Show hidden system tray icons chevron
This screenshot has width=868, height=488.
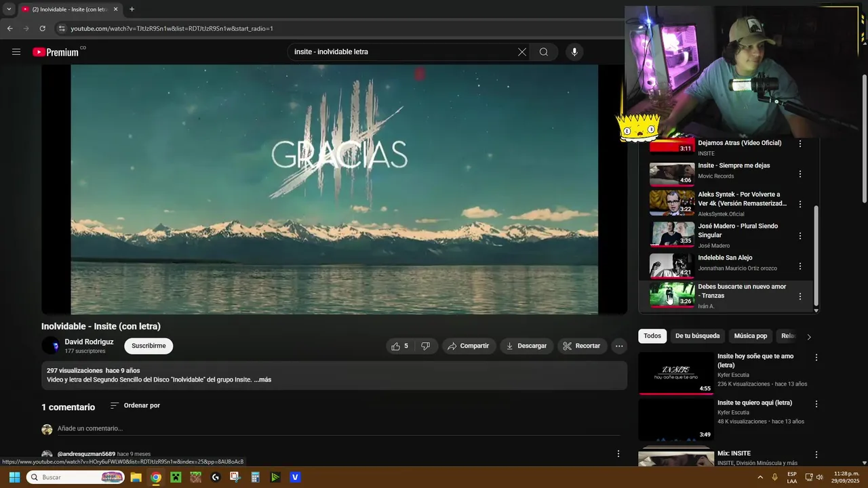(x=760, y=477)
